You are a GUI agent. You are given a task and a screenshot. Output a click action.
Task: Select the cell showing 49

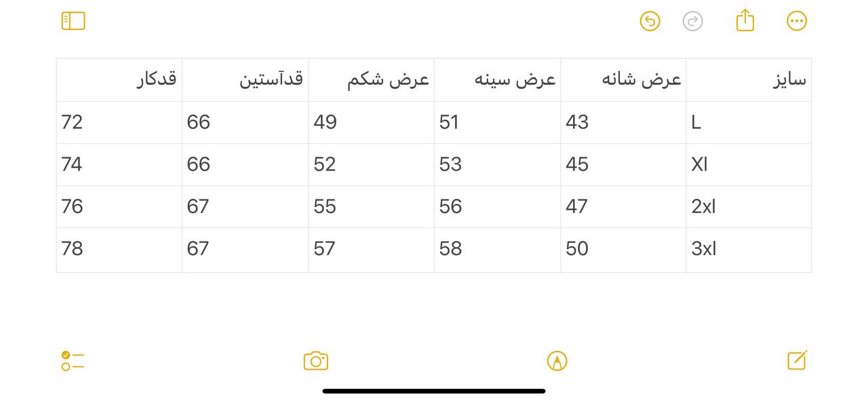tap(371, 123)
